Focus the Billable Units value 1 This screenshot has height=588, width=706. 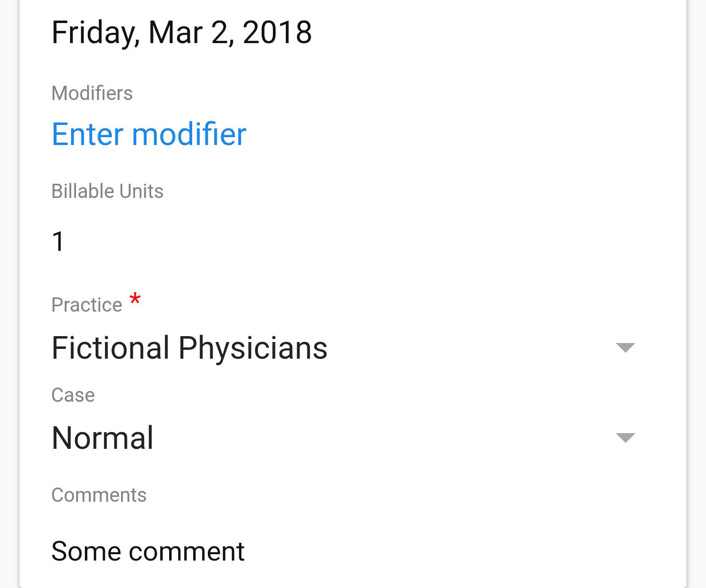pyautogui.click(x=58, y=241)
